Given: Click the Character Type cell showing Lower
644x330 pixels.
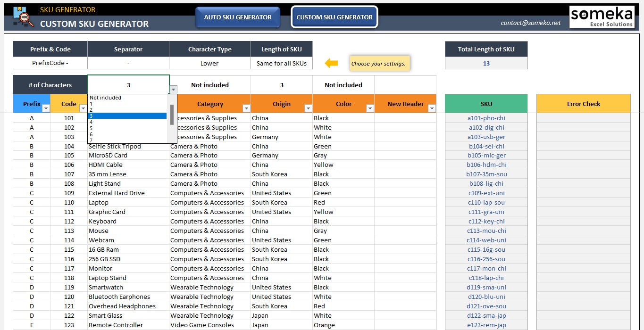Looking at the screenshot, I should click(x=209, y=63).
